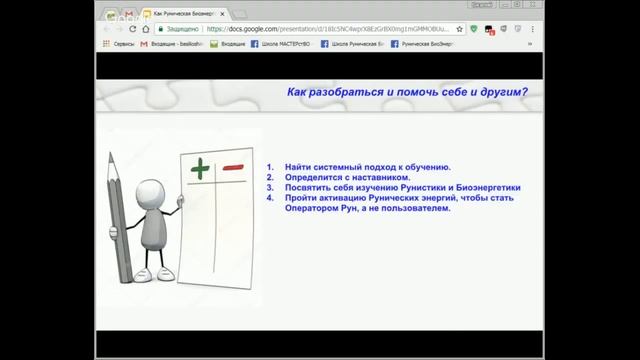Open the grey shield extension icon
Viewport: 640px width, 360px height.
504,29
